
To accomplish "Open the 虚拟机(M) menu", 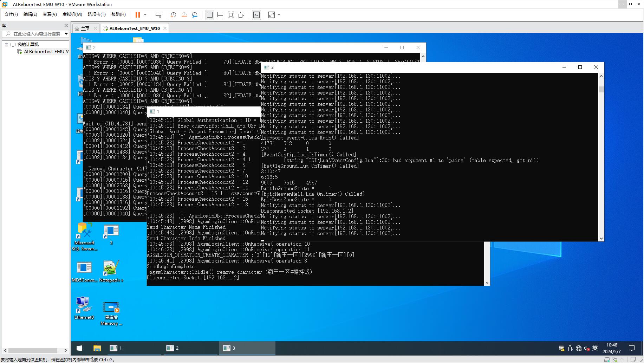I will pyautogui.click(x=72, y=14).
